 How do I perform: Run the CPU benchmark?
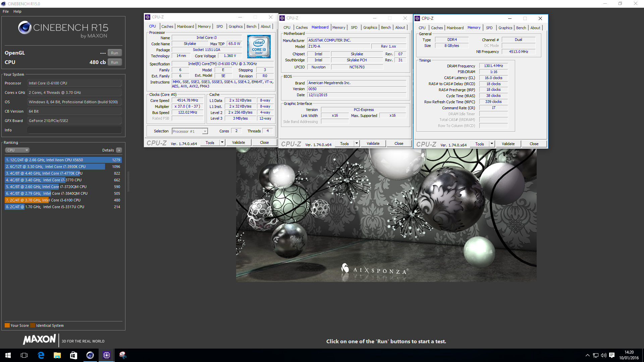click(115, 62)
